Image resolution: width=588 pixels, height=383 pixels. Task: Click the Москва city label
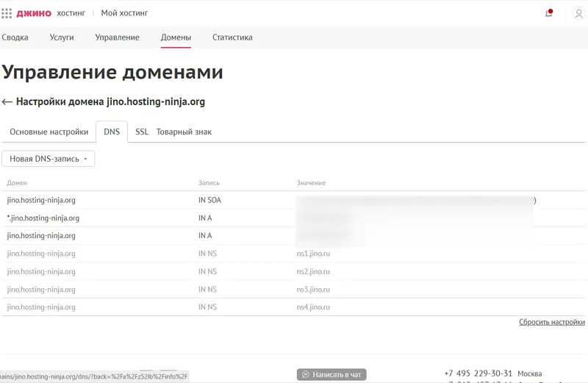pyautogui.click(x=529, y=373)
